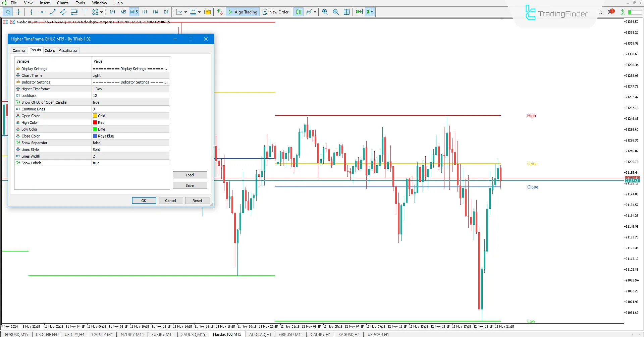Select the Crosshair tool
The height and width of the screenshot is (337, 644).
pyautogui.click(x=18, y=12)
